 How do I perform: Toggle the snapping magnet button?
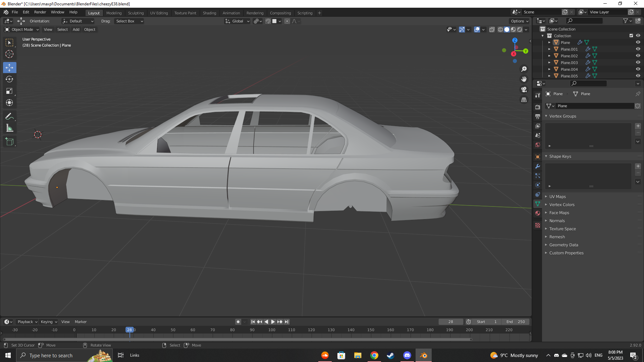(x=268, y=21)
